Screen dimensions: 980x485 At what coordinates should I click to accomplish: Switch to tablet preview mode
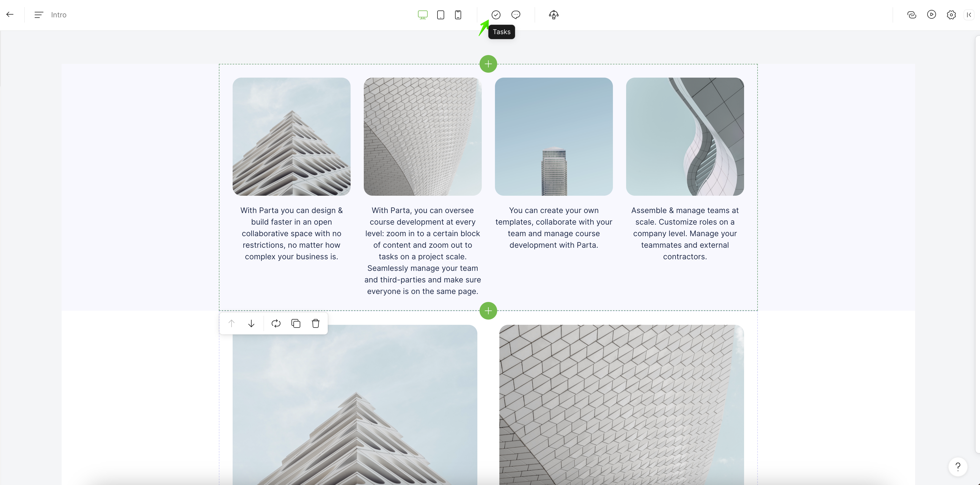click(441, 15)
